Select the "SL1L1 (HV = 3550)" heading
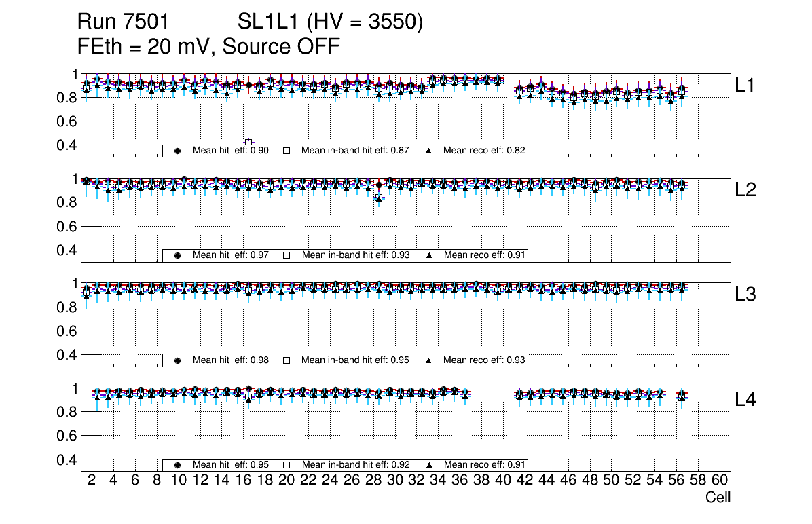This screenshot has height=524, width=812. tap(331, 23)
